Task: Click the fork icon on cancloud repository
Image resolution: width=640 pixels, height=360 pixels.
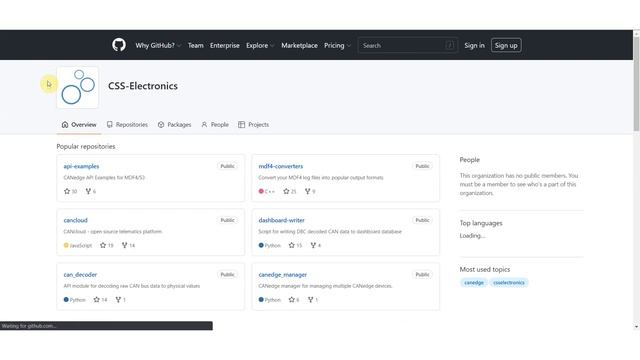Action: [124, 245]
